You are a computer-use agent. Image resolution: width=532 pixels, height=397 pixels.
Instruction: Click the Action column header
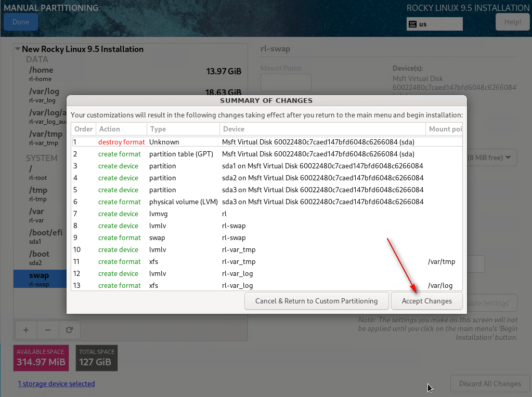point(121,129)
